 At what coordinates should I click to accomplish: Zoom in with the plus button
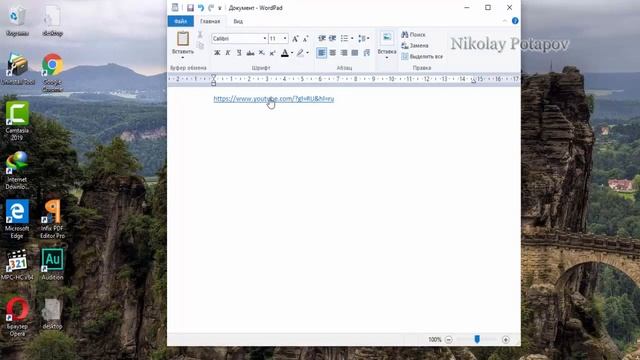tap(506, 340)
